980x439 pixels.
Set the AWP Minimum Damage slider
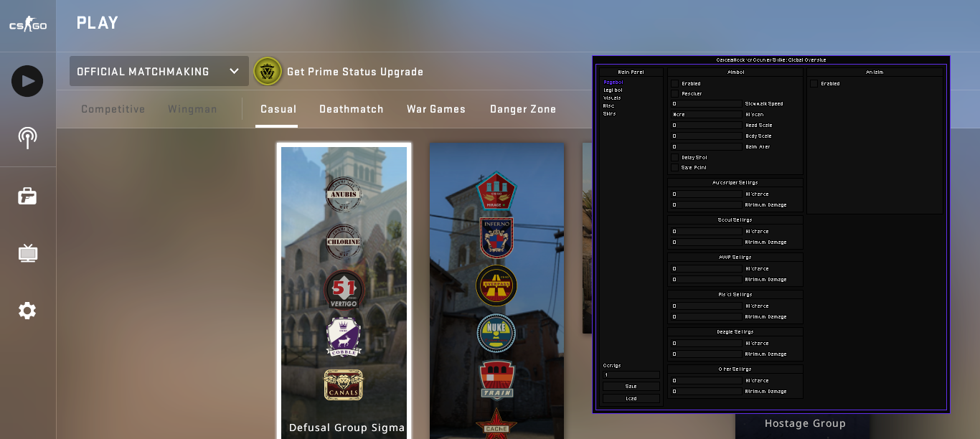(x=707, y=280)
